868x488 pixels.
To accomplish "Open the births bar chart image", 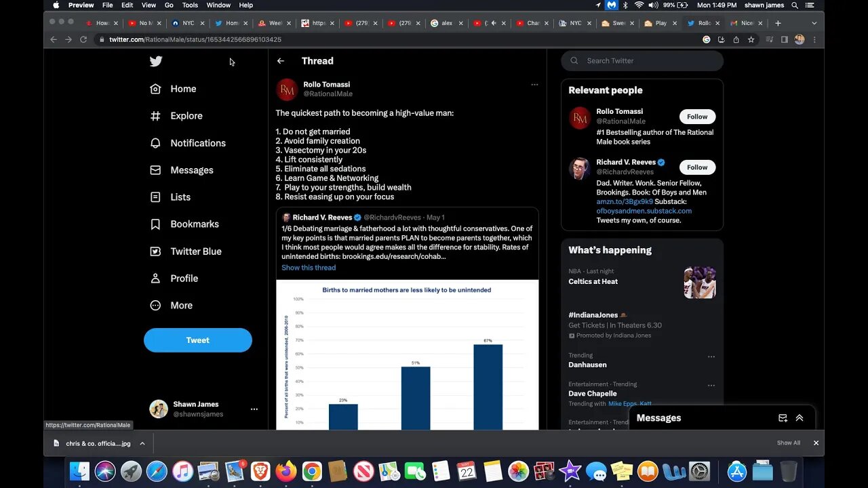I will coord(408,355).
